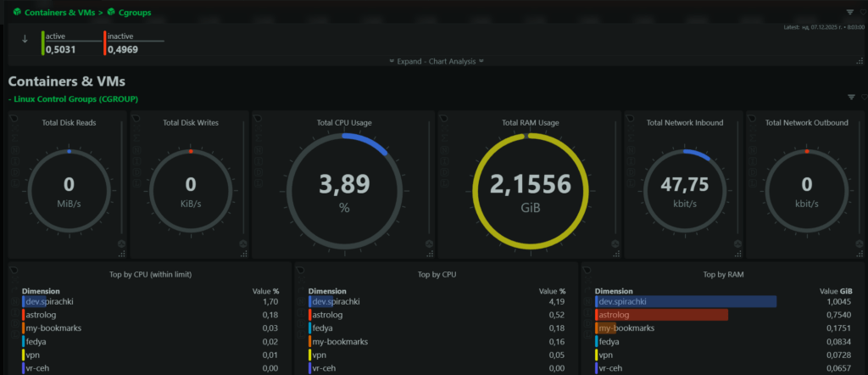The image size is (868, 375).
Task: Toggle the inactive dimension in the legend
Action: 120,36
